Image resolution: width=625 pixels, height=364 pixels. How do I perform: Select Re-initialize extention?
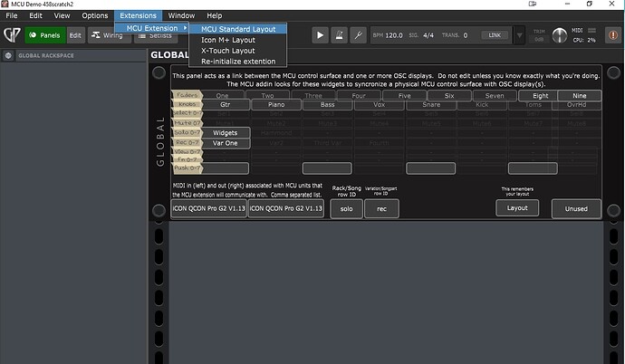[238, 62]
